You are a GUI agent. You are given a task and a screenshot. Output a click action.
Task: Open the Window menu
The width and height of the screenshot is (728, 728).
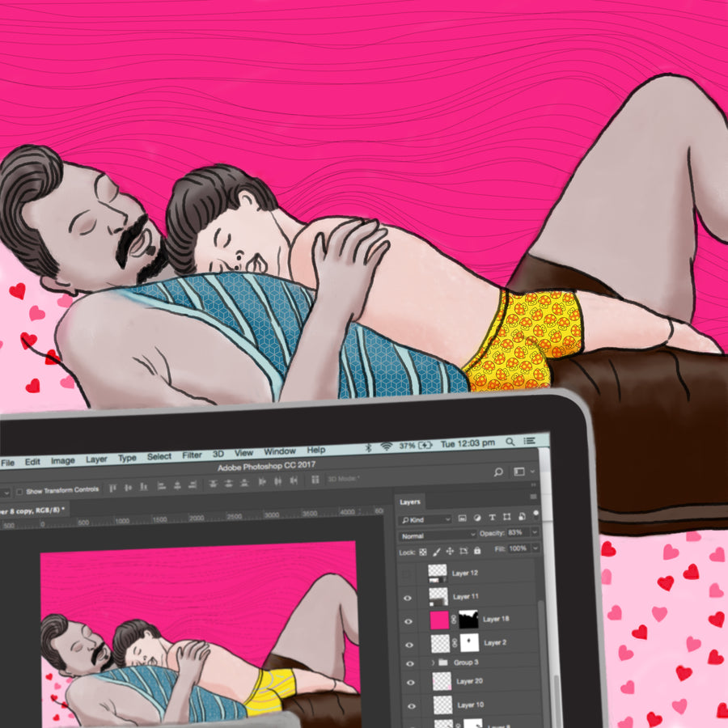pyautogui.click(x=280, y=451)
